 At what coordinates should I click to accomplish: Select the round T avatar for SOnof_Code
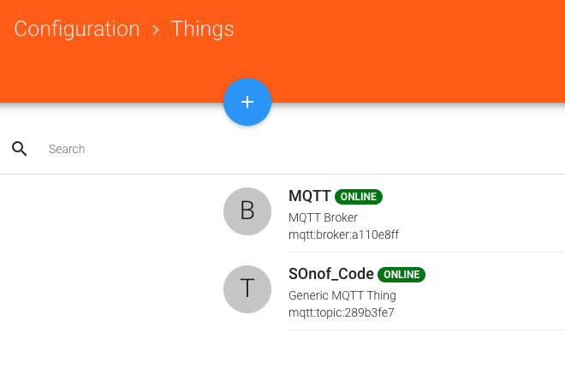coord(247,288)
